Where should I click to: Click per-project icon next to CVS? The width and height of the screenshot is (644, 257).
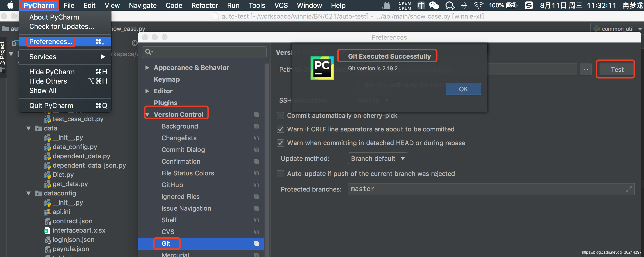click(x=257, y=232)
